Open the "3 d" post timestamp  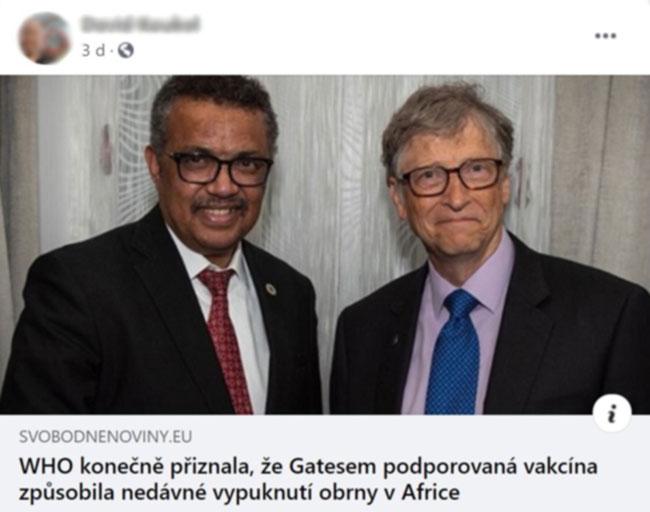pos(93,51)
